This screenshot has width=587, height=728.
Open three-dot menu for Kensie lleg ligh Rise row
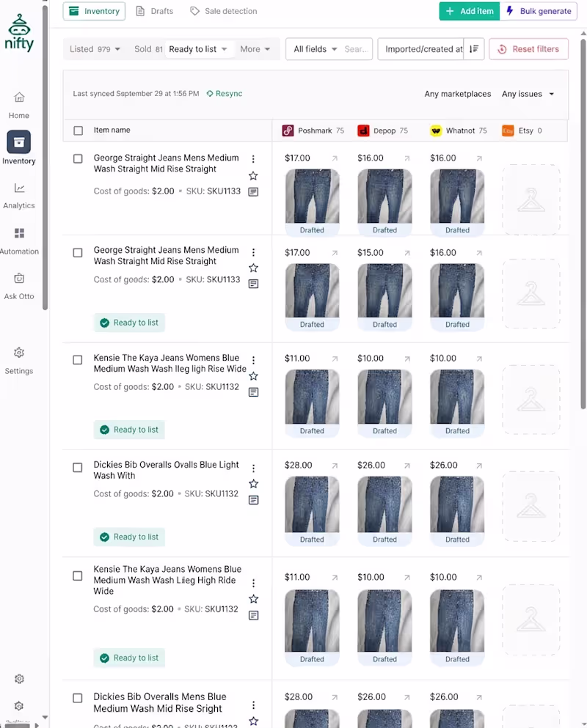(x=253, y=360)
